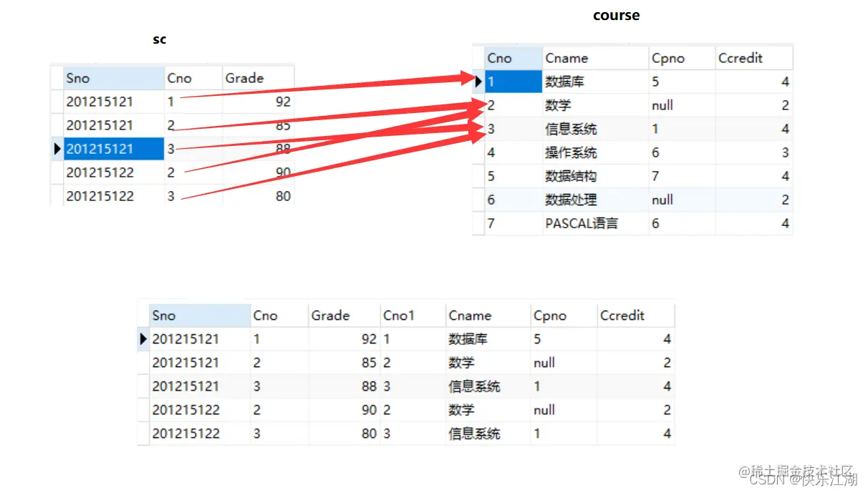Screen dimensions: 868x493
Task: Select the Cno header in result table
Action: pyautogui.click(x=279, y=315)
